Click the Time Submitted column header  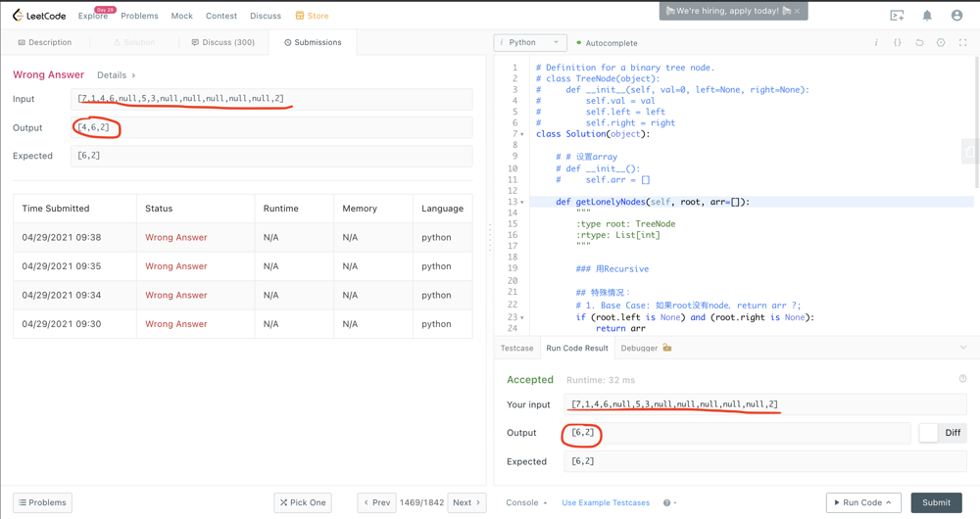click(56, 209)
